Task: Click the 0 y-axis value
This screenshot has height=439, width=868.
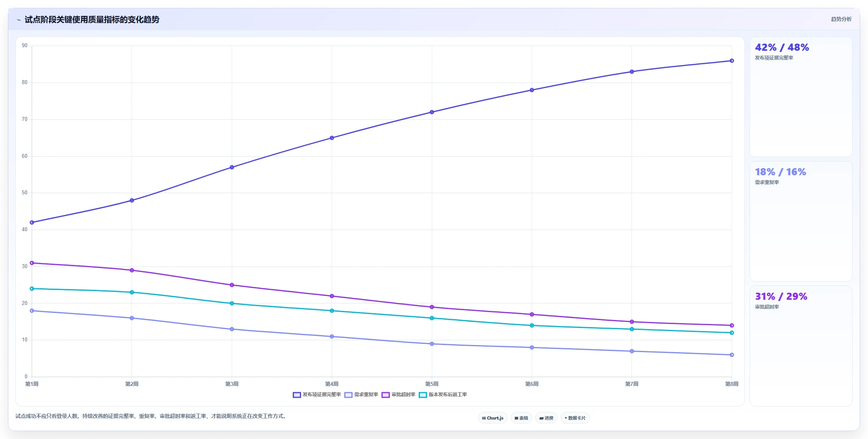Action: [x=26, y=377]
